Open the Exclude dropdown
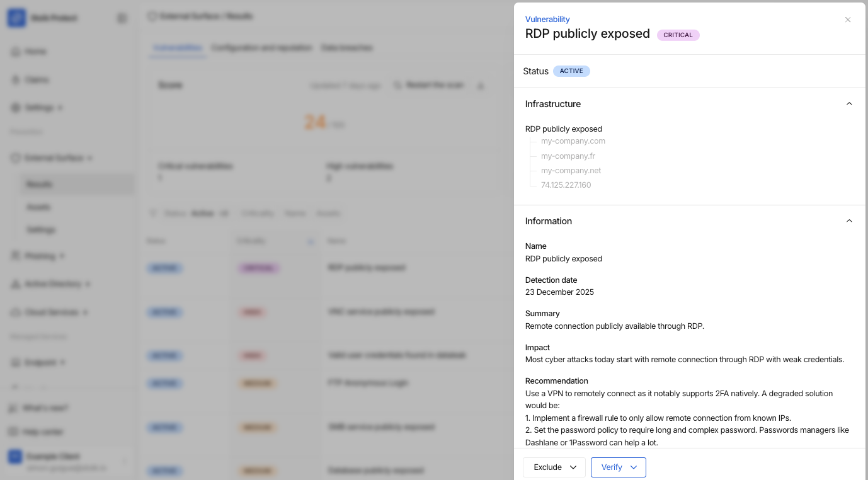This screenshot has height=480, width=868. [554, 467]
